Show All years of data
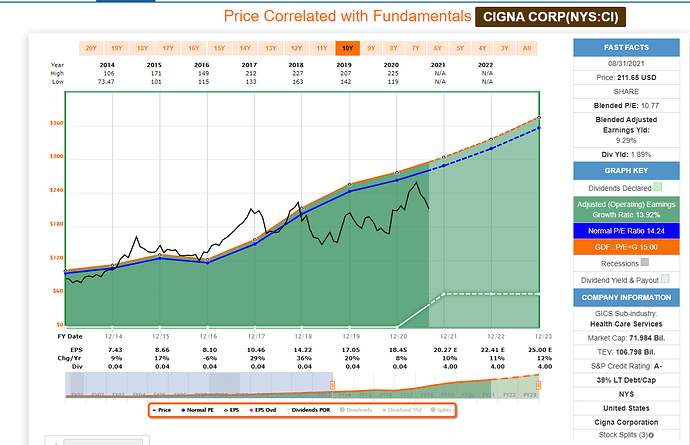The height and width of the screenshot is (445, 690). point(527,48)
